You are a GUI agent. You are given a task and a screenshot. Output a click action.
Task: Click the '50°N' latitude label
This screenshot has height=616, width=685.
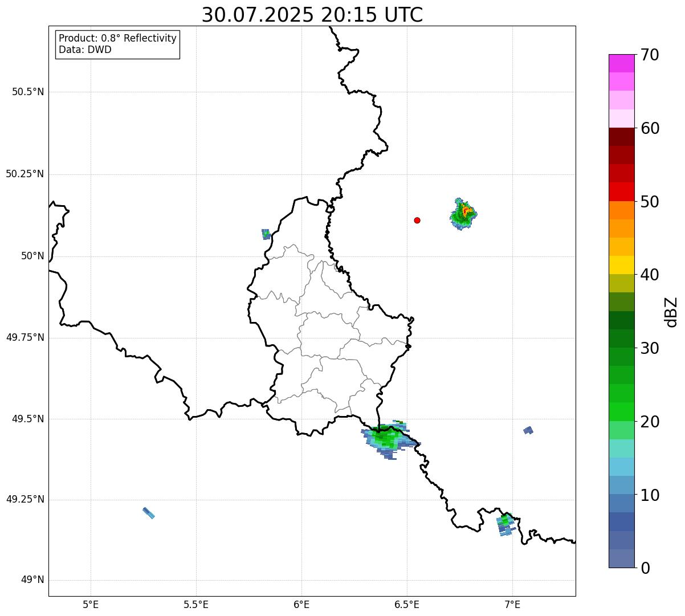32,256
